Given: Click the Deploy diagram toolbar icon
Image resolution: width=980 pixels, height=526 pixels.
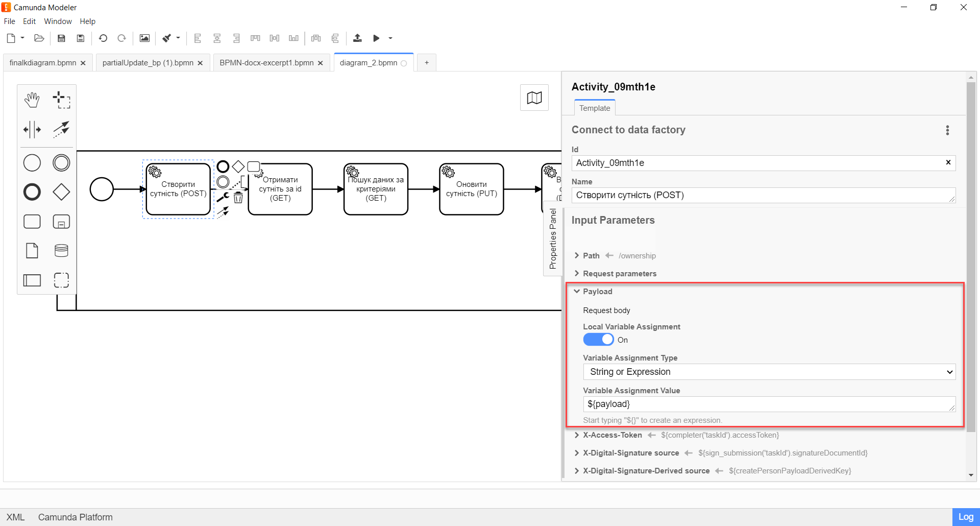Looking at the screenshot, I should tap(357, 38).
